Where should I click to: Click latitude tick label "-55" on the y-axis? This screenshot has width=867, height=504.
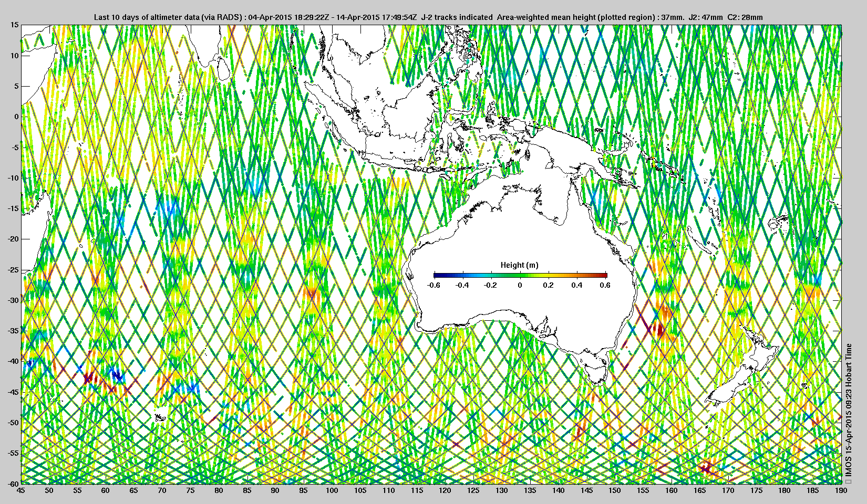pos(13,453)
